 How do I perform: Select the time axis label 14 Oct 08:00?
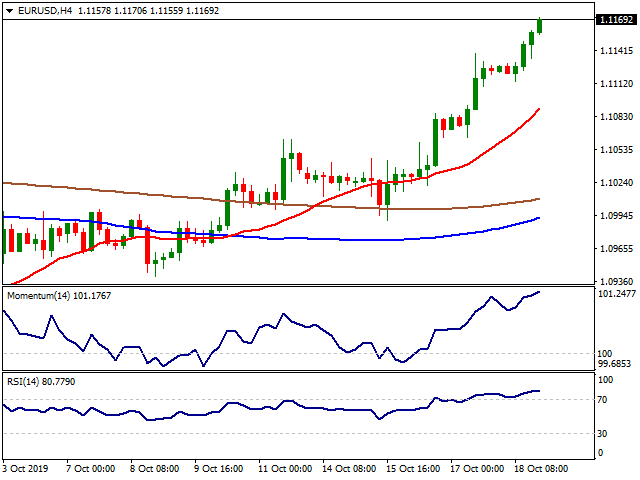(349, 469)
